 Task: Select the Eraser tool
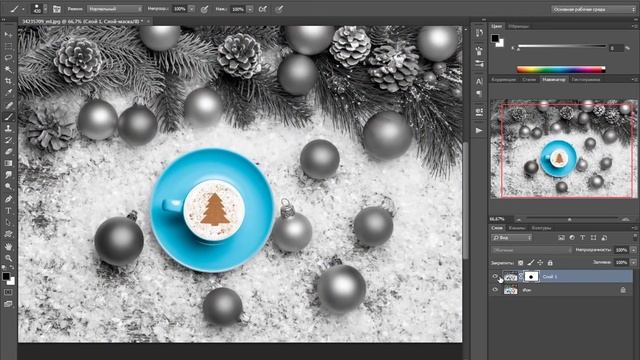[8, 151]
